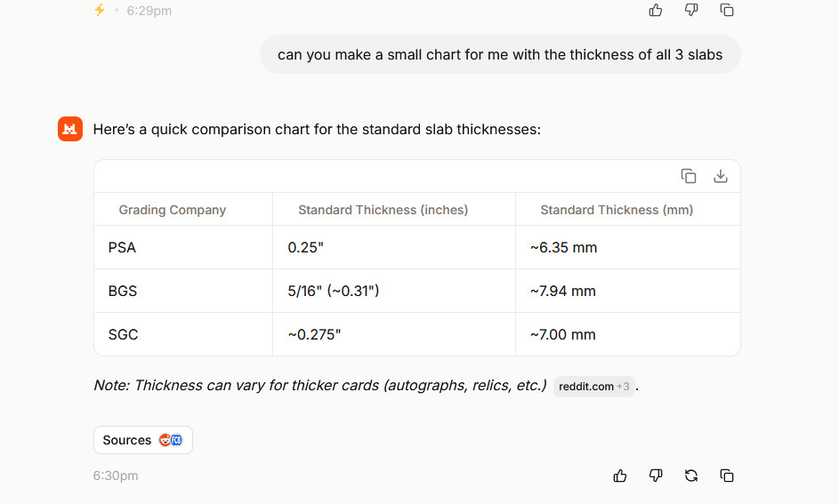
Task: Click the Standard Thickness (mm) header
Action: coord(617,210)
